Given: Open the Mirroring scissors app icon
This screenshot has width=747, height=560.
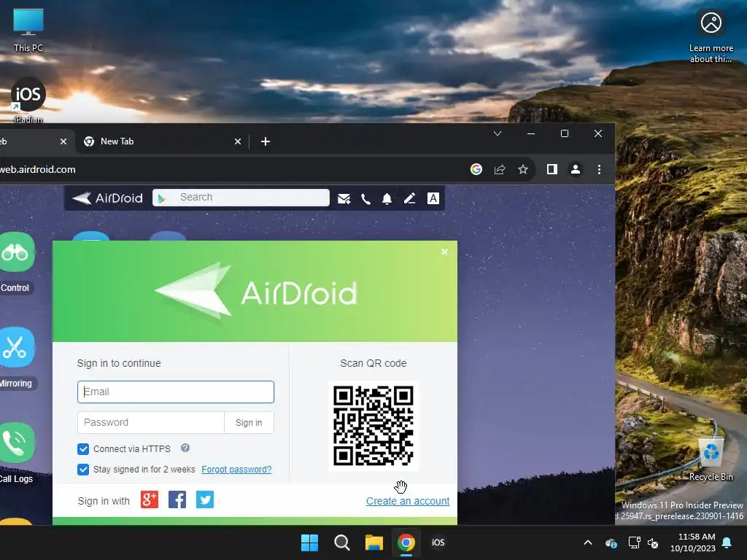Looking at the screenshot, I should pos(15,348).
